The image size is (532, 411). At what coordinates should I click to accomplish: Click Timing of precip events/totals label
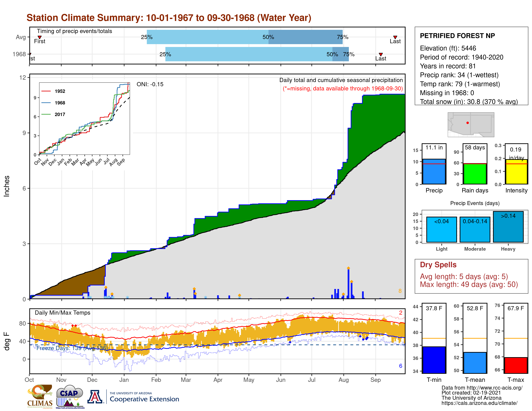pos(74,31)
